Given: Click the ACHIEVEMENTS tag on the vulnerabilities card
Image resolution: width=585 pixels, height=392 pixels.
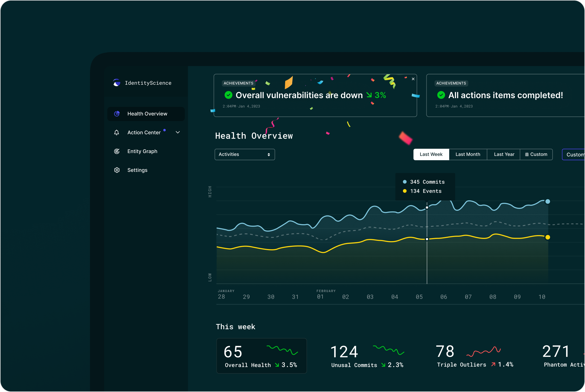Looking at the screenshot, I should [x=238, y=83].
